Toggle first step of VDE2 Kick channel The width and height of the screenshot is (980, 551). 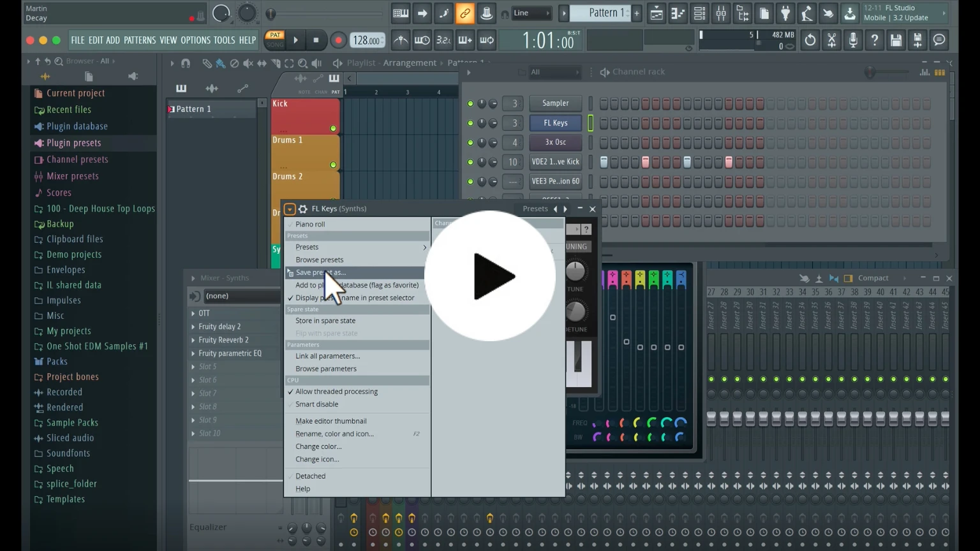pyautogui.click(x=604, y=162)
